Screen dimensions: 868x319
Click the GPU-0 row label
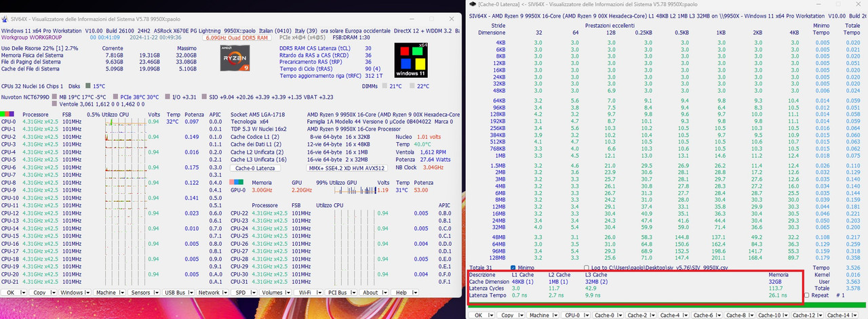click(x=239, y=190)
